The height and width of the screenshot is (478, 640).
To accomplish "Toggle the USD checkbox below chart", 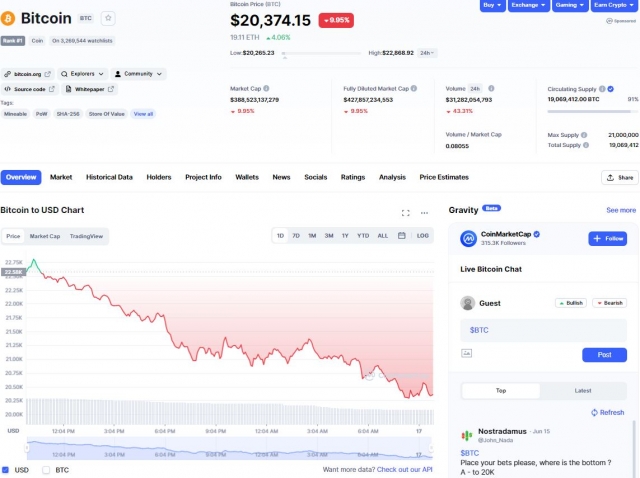I will (5, 470).
